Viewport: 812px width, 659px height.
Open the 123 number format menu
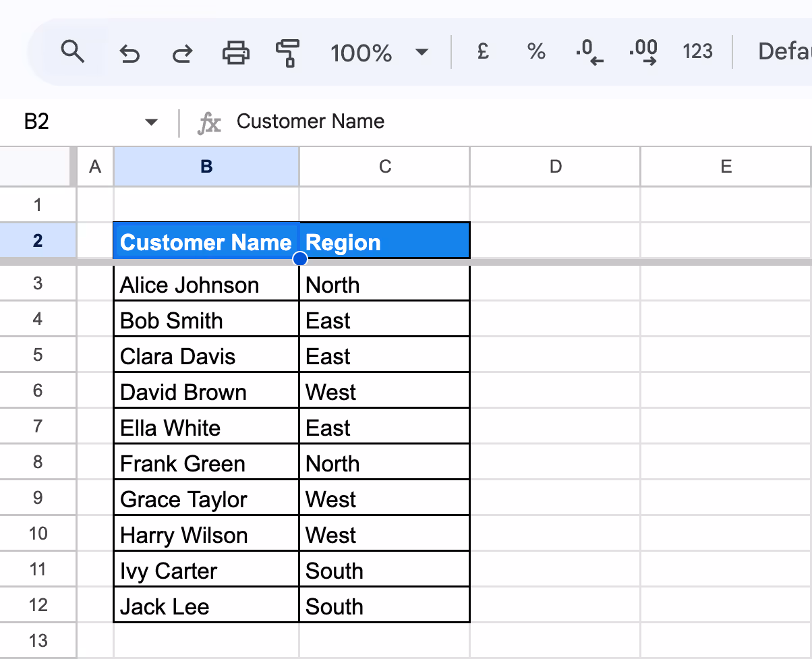pos(697,51)
